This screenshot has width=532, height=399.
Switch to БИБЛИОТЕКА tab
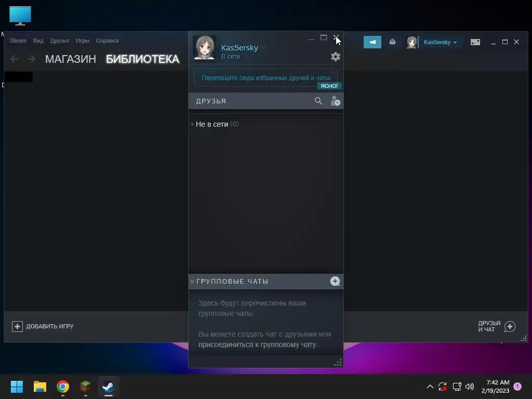pos(142,59)
